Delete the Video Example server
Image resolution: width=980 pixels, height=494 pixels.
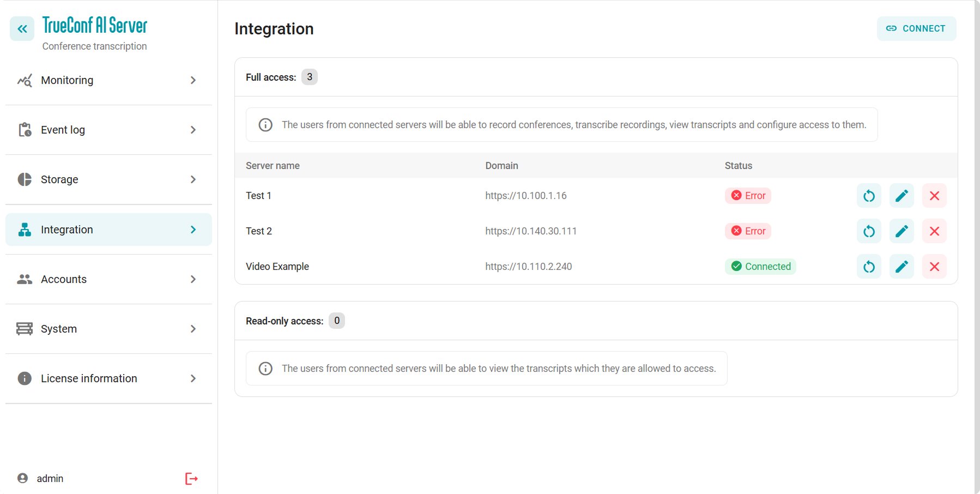tap(934, 267)
